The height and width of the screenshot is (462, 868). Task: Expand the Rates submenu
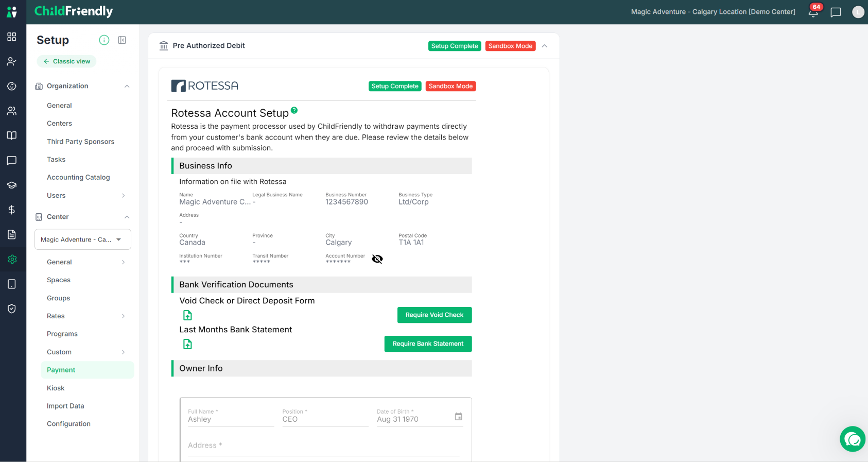point(123,316)
